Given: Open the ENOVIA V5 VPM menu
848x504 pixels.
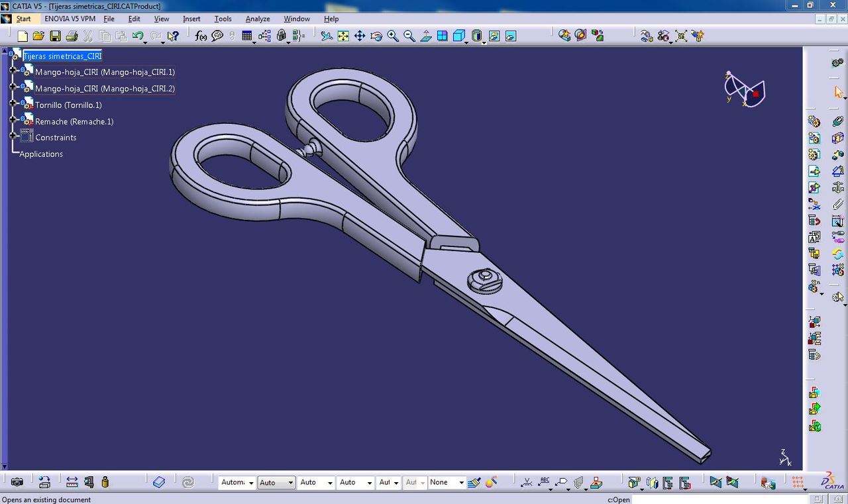Looking at the screenshot, I should coord(70,19).
